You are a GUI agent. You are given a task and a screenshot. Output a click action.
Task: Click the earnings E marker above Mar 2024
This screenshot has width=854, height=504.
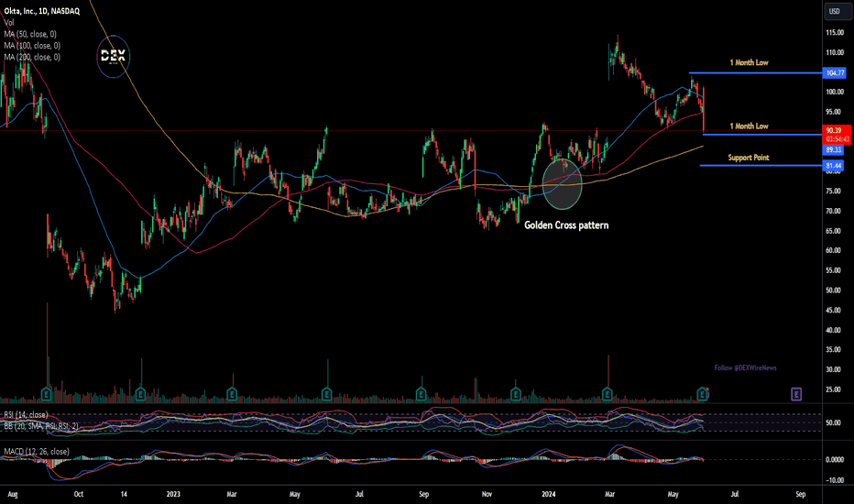(608, 393)
